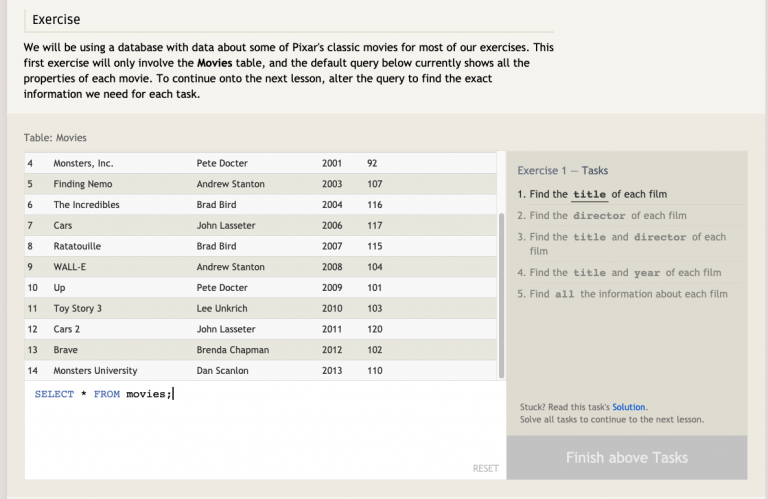This screenshot has height=499, width=768.
Task: Click the Monsters University row
Action: tap(261, 371)
